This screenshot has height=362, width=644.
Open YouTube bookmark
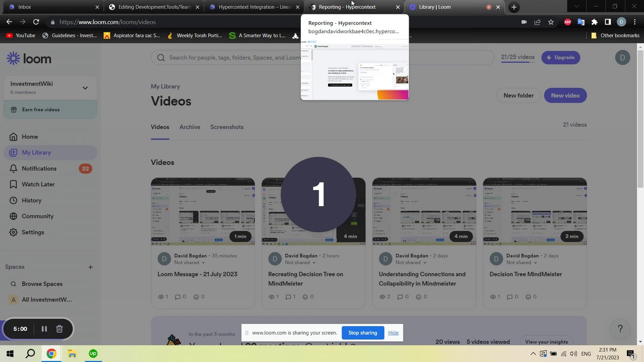click(x=21, y=36)
